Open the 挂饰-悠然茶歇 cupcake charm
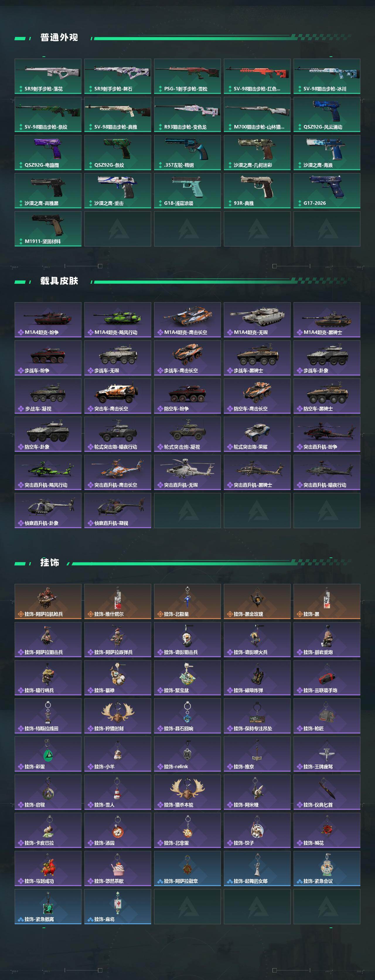This screenshot has height=980, width=375. (118, 868)
